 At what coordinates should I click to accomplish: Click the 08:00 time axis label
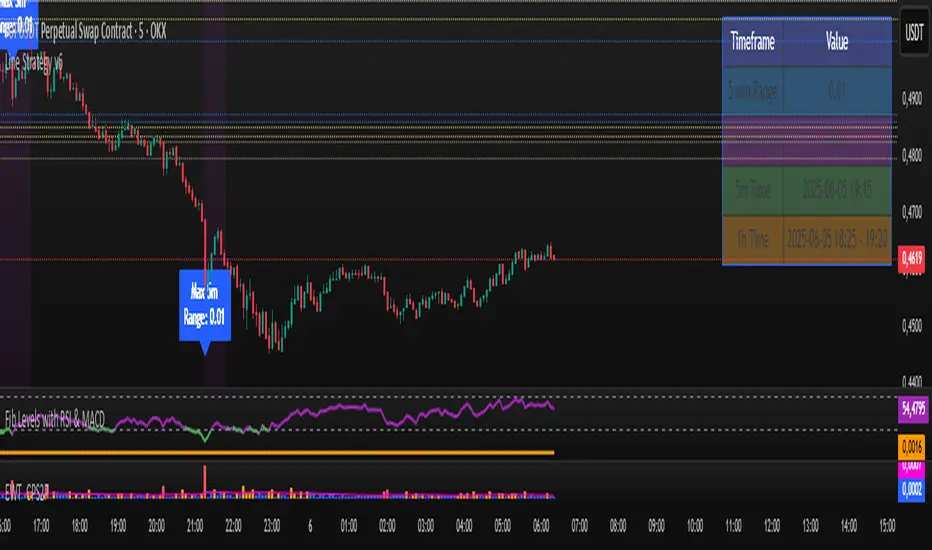coord(618,526)
